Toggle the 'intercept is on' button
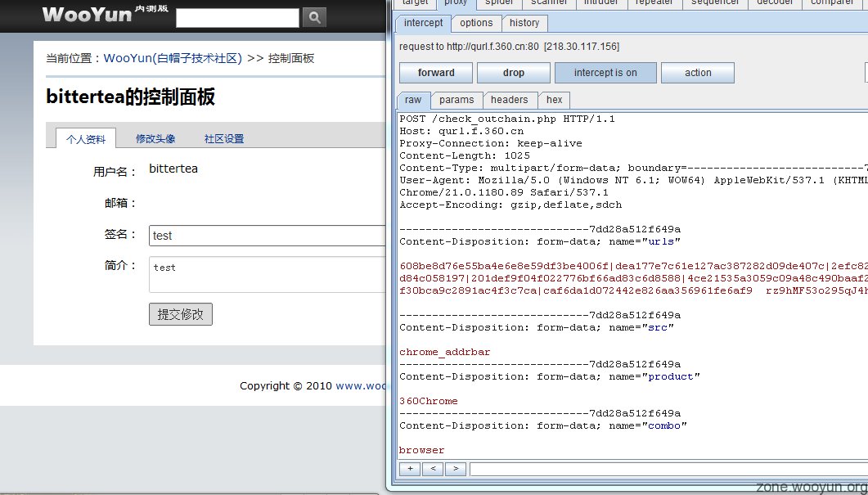The image size is (868, 495). pos(605,73)
